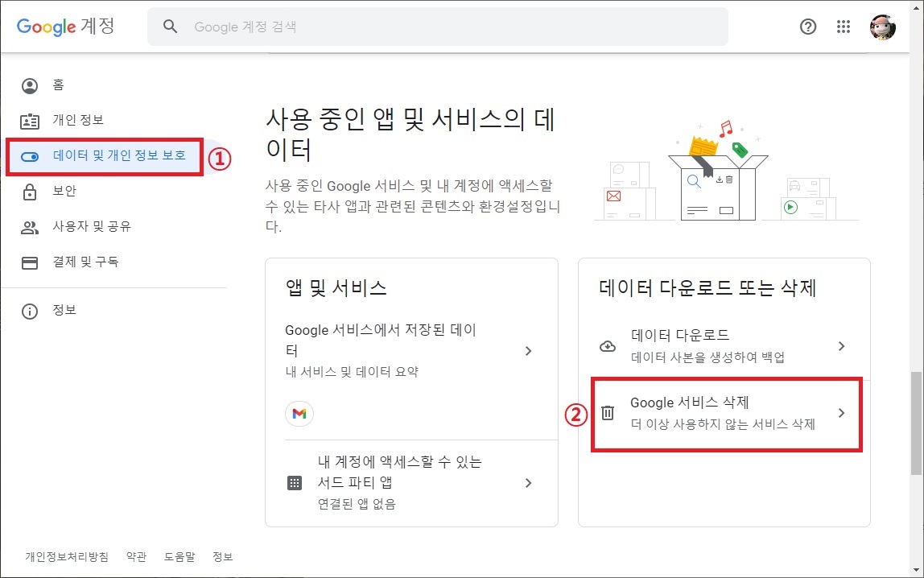Click the Google 계정 logo
This screenshot has height=578, width=924.
[65, 27]
